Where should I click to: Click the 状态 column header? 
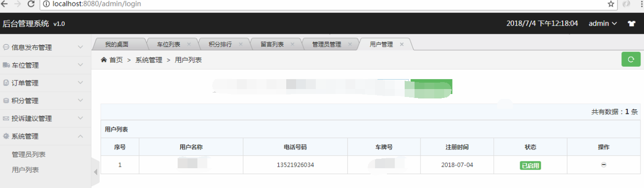530,147
